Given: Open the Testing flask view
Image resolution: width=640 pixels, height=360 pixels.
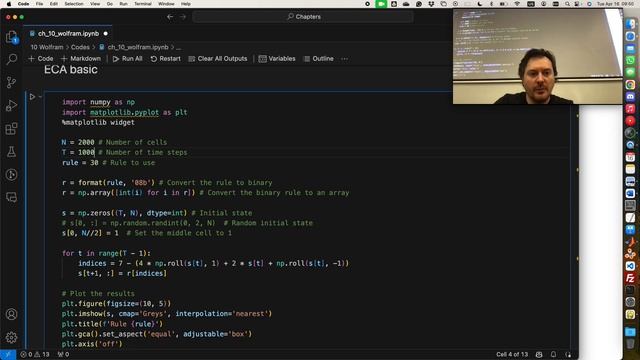Looking at the screenshot, I should pyautogui.click(x=11, y=151).
